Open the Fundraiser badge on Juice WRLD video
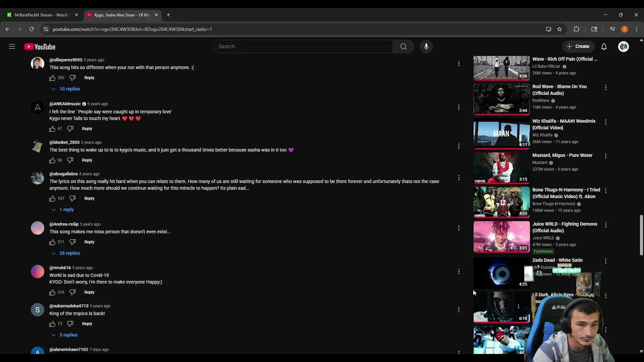Screen dimensions: 644x362 (x=543, y=251)
